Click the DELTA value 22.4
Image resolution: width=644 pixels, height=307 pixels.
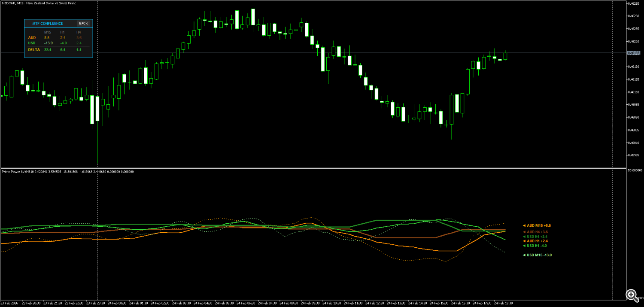[x=48, y=49]
